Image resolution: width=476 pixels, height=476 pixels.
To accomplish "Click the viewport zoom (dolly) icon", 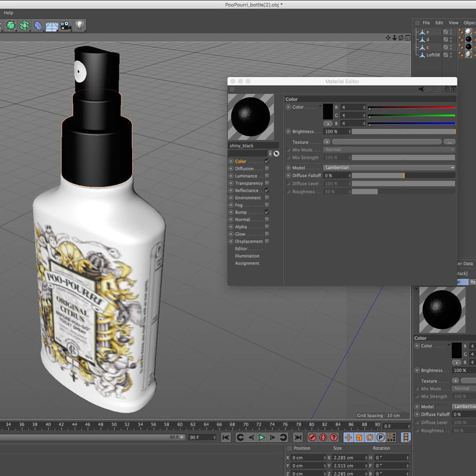I will pyautogui.click(x=394, y=37).
